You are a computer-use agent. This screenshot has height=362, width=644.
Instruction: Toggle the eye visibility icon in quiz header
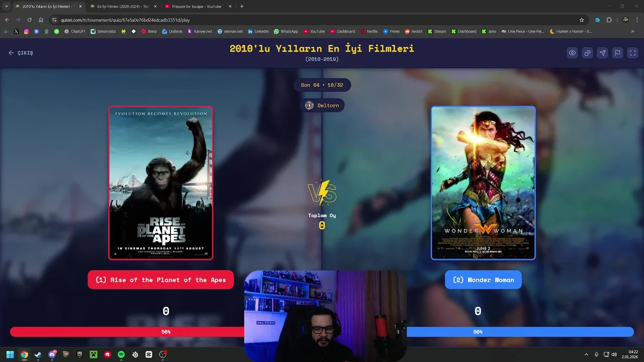[x=572, y=53]
